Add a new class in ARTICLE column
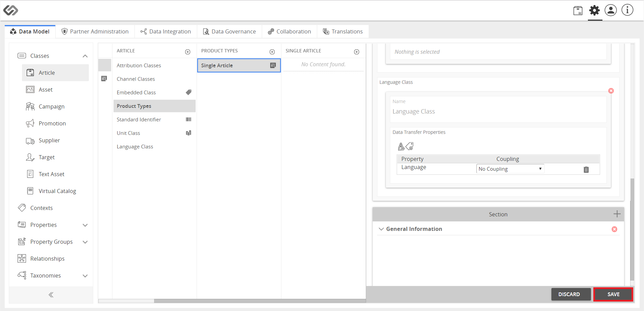 (x=188, y=52)
